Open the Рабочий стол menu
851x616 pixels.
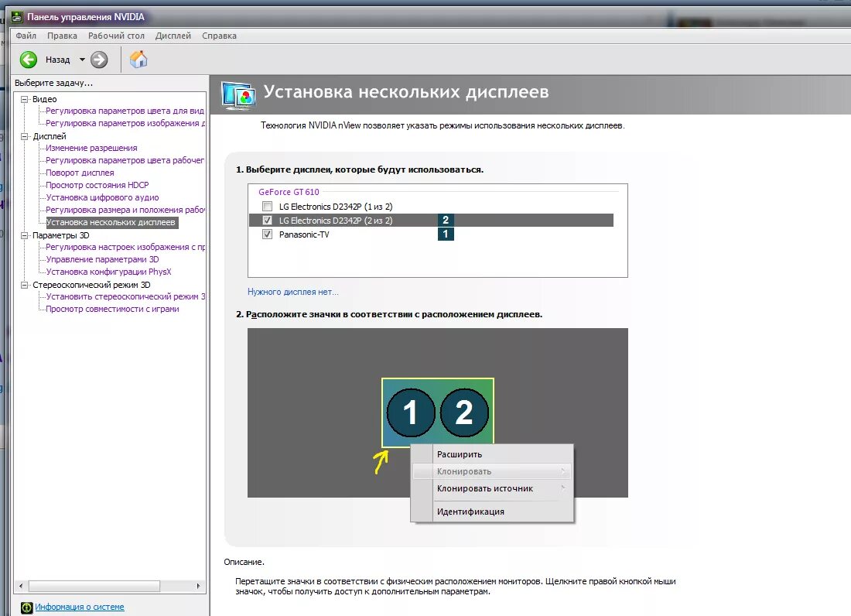tap(116, 36)
